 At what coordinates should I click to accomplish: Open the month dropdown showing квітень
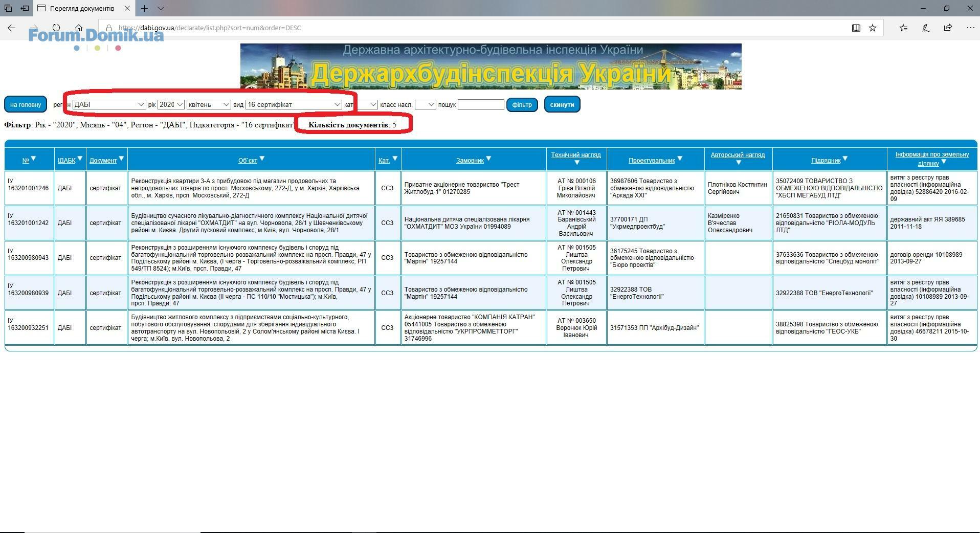209,104
